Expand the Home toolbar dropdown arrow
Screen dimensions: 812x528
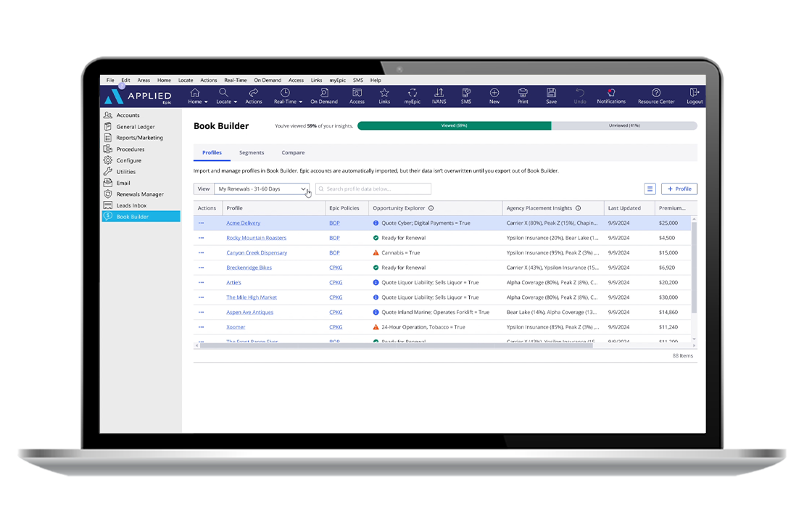pyautogui.click(x=206, y=102)
